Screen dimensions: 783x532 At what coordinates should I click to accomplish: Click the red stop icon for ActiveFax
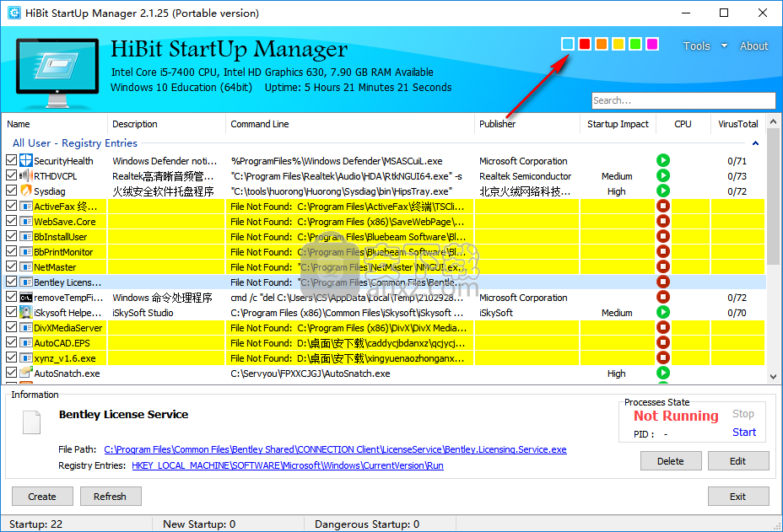pos(662,206)
